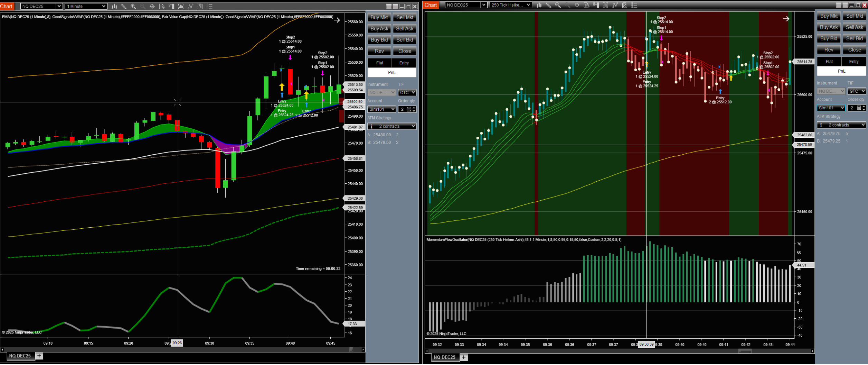Increase order qty stepper in left Chart Trader
Viewport: 868px width, 365px height.
point(414,108)
